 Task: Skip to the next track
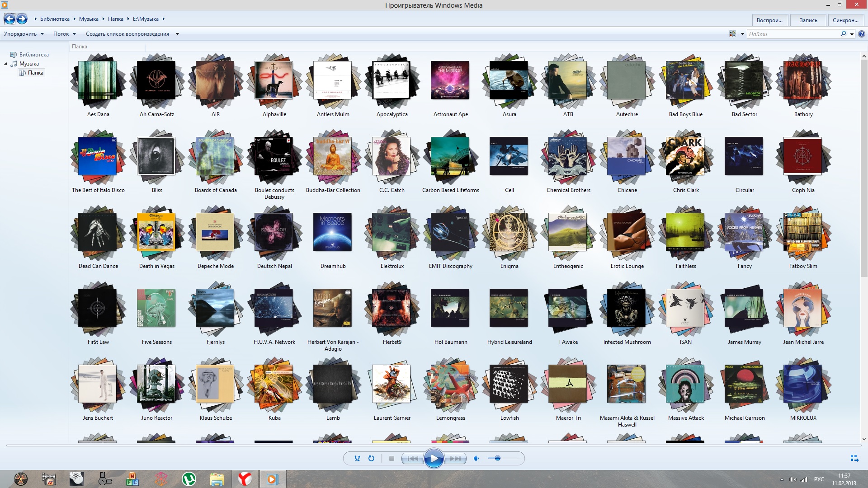455,458
